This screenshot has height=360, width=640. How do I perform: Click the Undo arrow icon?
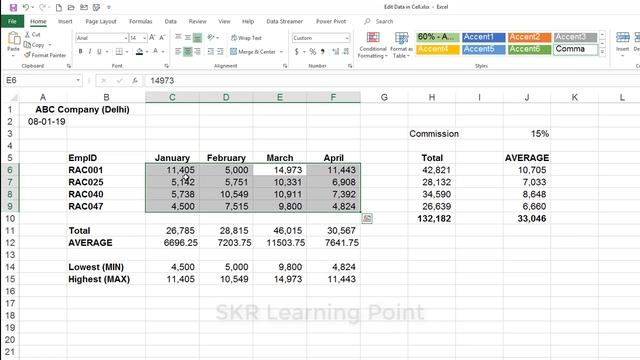26,7
